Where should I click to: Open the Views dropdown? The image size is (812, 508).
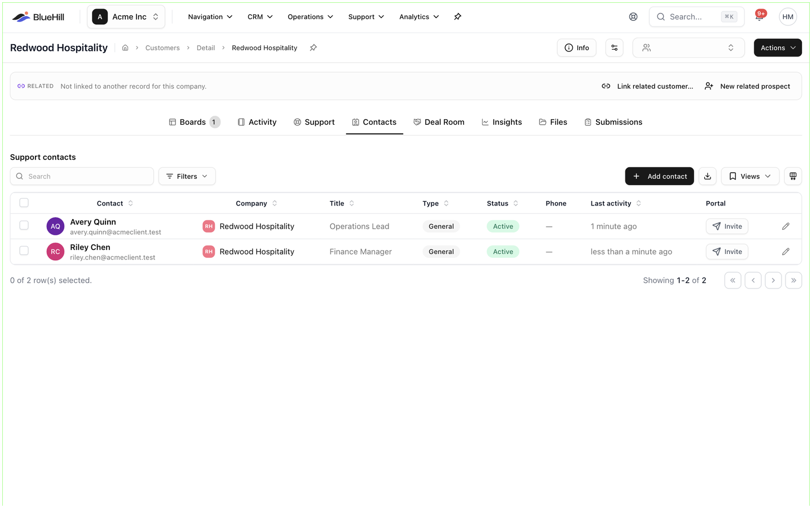[x=750, y=176]
